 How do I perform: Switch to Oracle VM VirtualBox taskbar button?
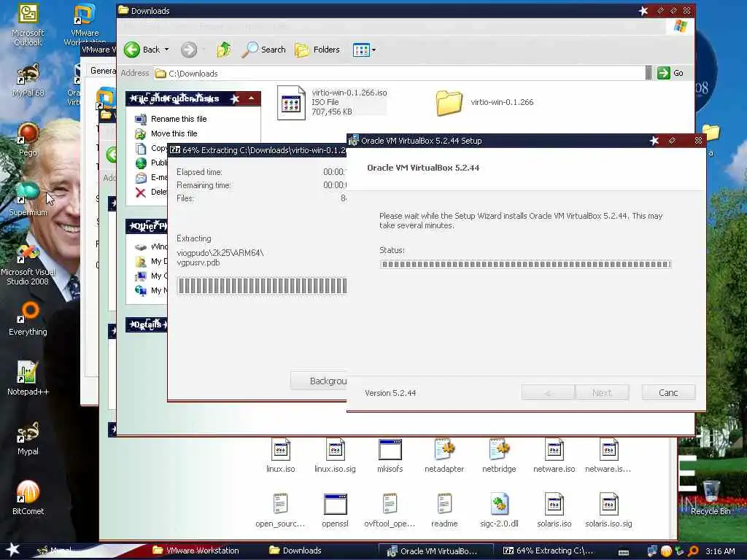436,551
